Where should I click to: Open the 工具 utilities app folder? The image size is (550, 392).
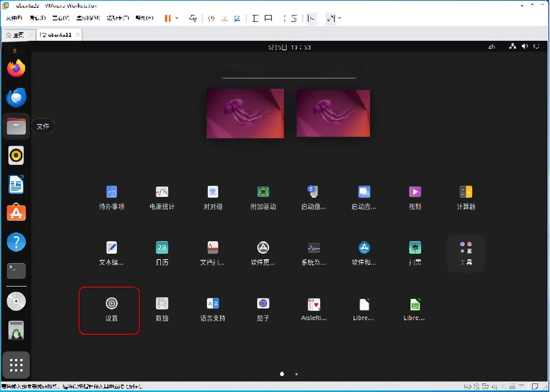pos(466,253)
